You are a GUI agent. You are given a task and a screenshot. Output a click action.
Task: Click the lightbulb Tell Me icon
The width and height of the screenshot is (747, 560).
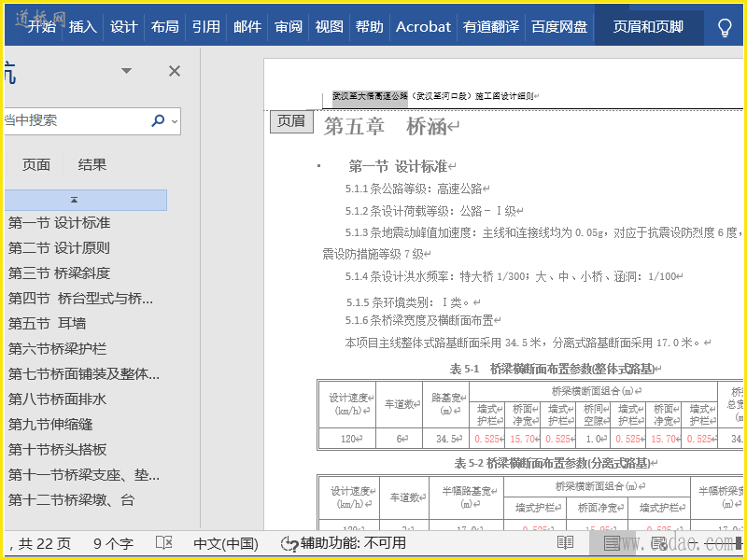(724, 27)
